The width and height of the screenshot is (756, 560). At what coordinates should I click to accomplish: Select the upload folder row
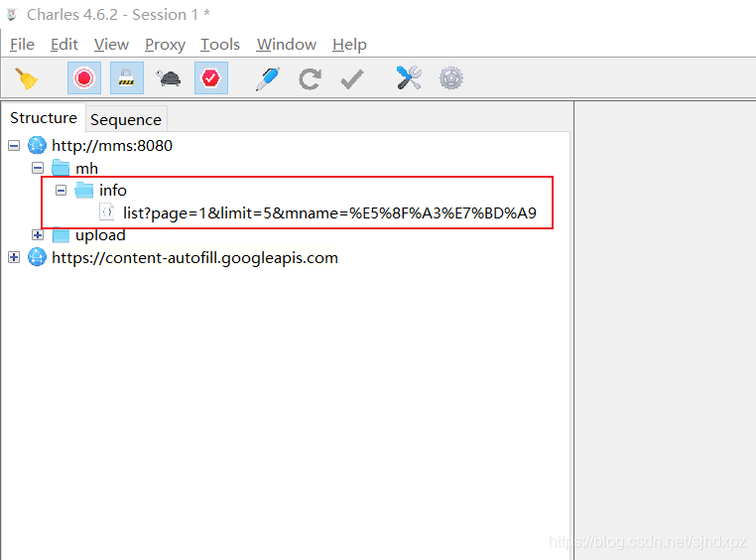[100, 235]
